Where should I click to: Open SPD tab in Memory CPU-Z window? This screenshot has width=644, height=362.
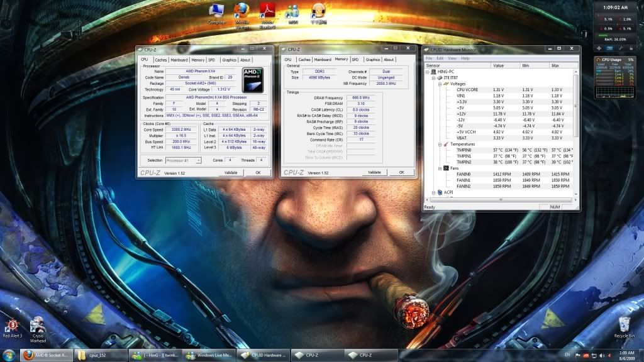click(x=355, y=60)
